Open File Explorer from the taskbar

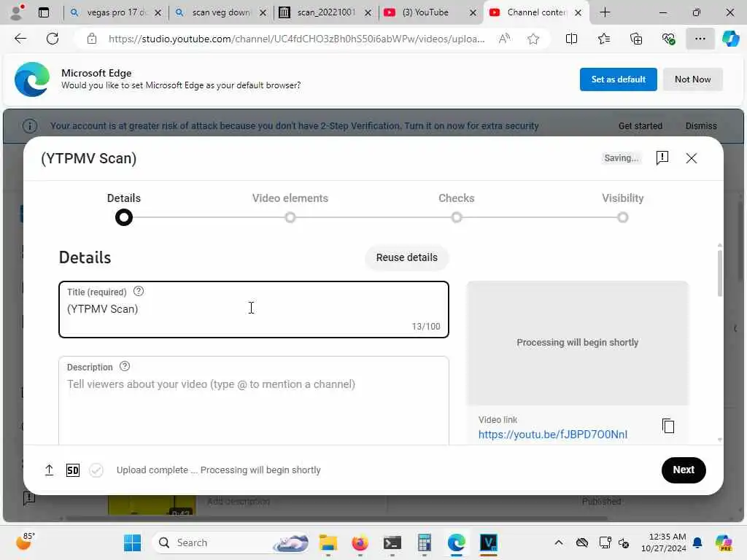[x=328, y=542]
